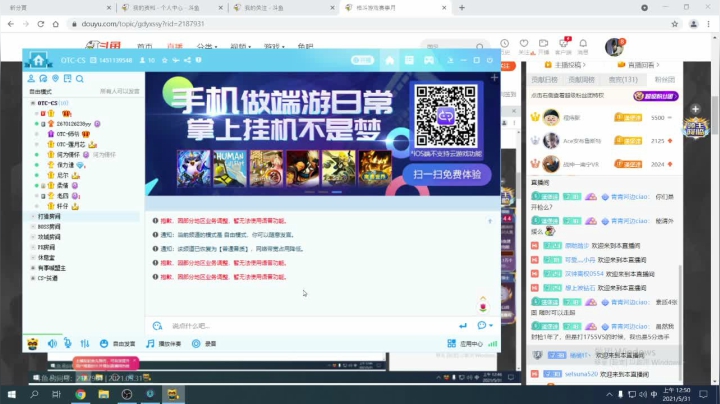This screenshot has height=404, width=720.
Task: Share the OTC-CS channel
Action: click(x=187, y=60)
